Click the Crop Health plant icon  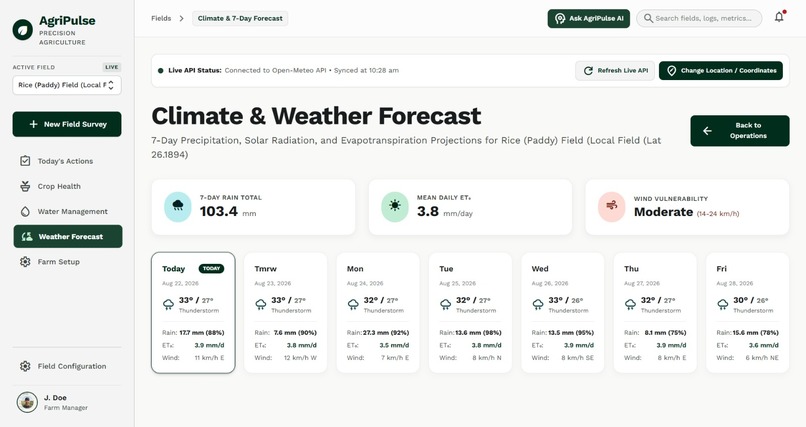click(x=25, y=186)
